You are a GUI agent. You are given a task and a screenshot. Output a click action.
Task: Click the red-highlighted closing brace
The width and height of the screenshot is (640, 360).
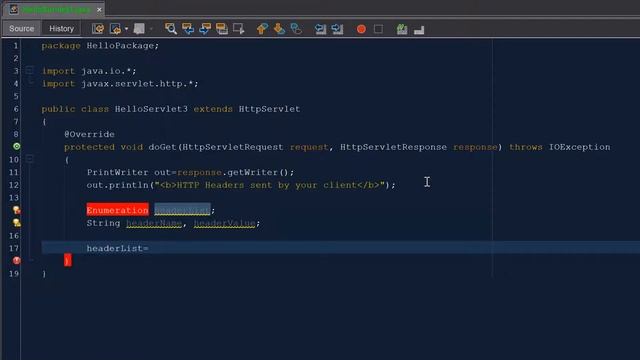67,260
